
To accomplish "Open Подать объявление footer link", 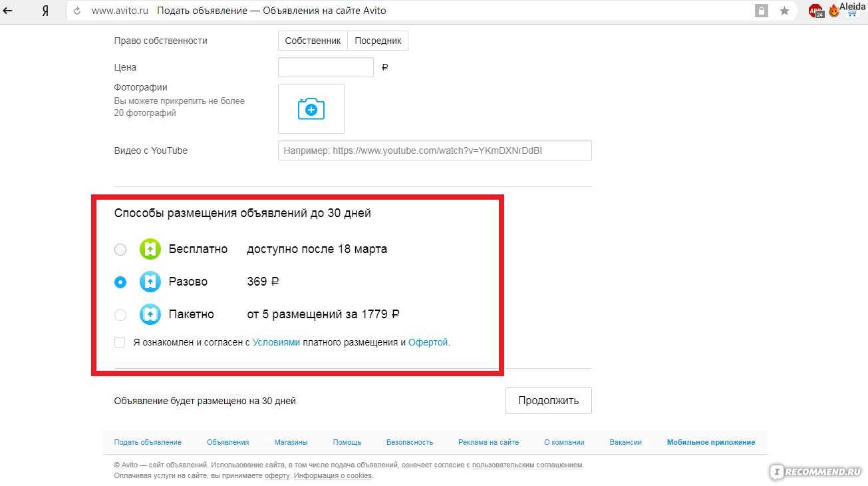I will 148,442.
